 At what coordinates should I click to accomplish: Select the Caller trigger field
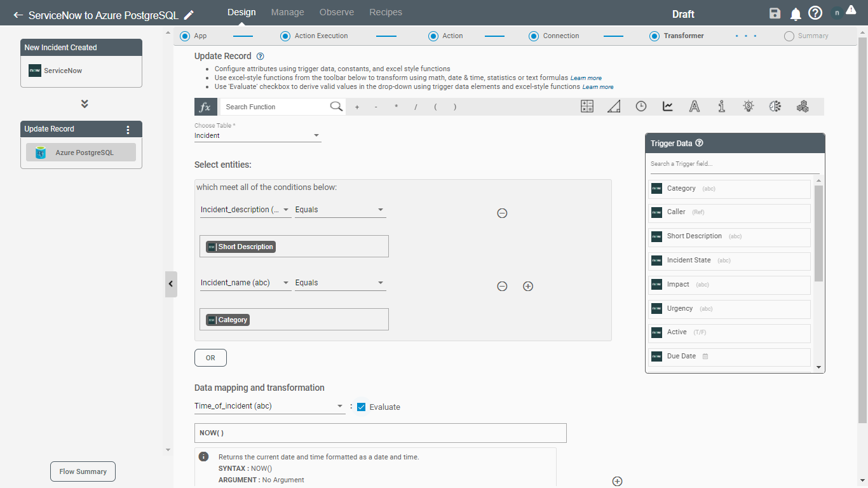[729, 213]
